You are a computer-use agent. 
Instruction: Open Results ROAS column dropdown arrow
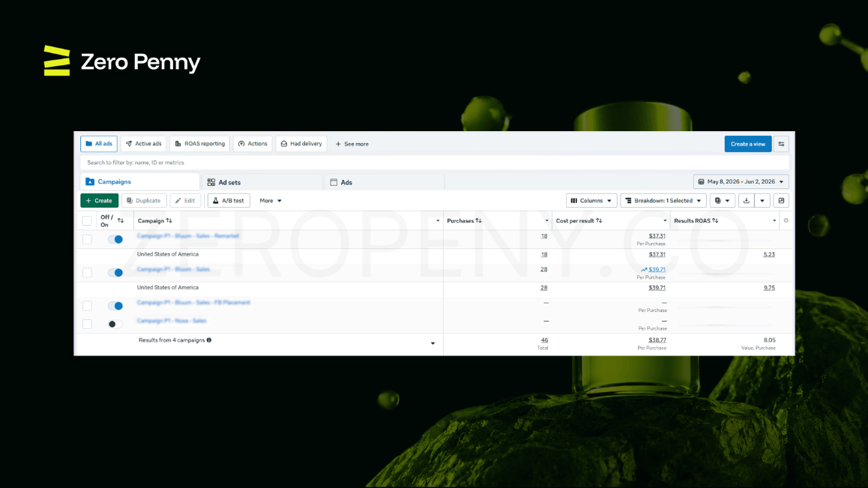tap(774, 221)
